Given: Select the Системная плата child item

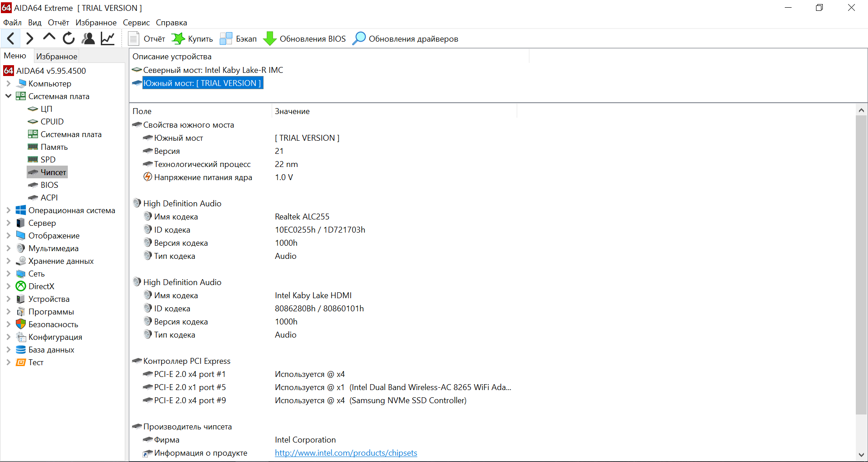Looking at the screenshot, I should [71, 134].
